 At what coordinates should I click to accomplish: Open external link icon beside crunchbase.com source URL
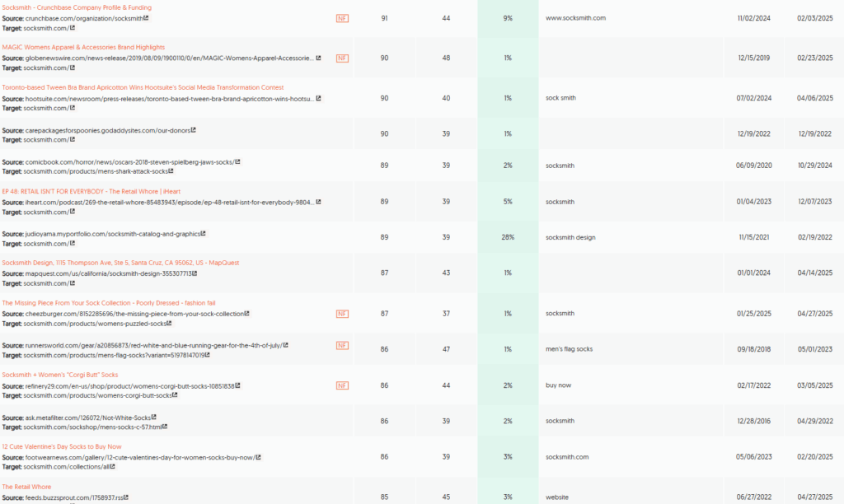tap(146, 18)
